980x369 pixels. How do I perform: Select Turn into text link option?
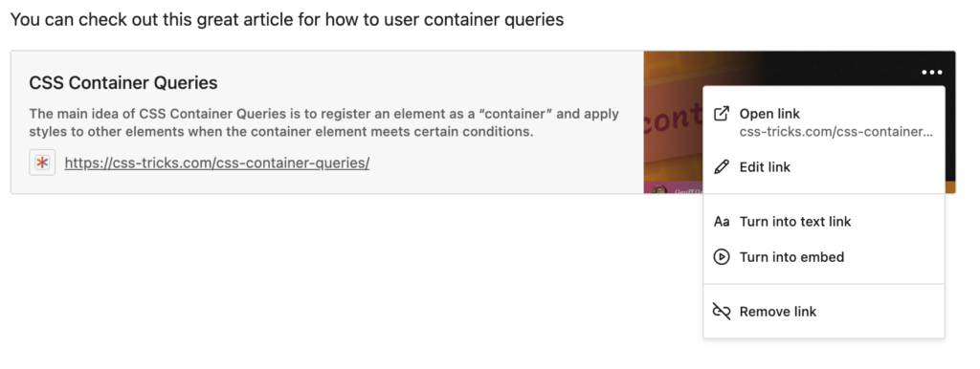[824, 222]
